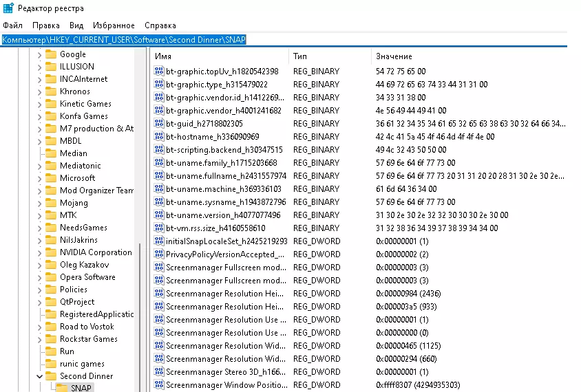Click value 0xffff8307 (4294935303)
Viewport: 581px width, 392px height.
coord(418,385)
